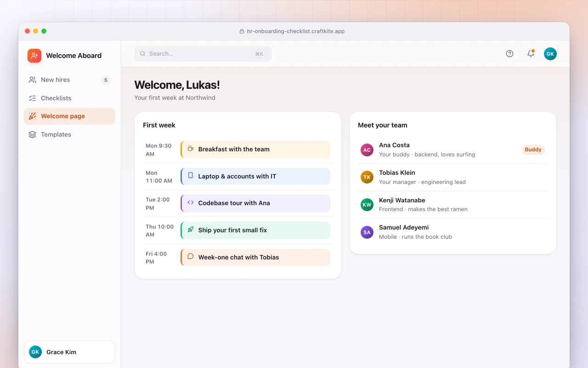The image size is (588, 368).
Task: Click the rocket icon on Ship your first fix
Action: [x=191, y=230]
